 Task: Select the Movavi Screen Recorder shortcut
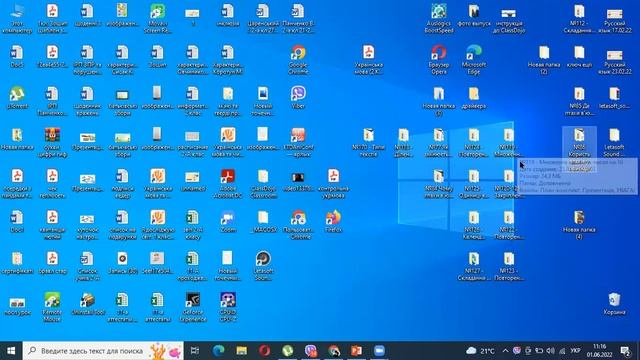pos(158,19)
